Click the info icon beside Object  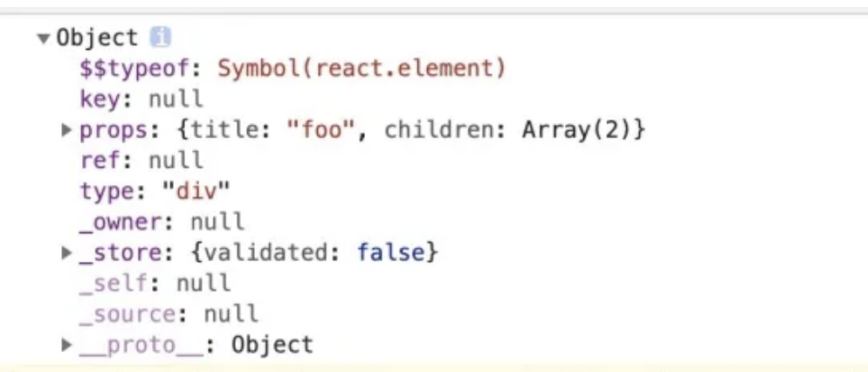click(x=161, y=38)
